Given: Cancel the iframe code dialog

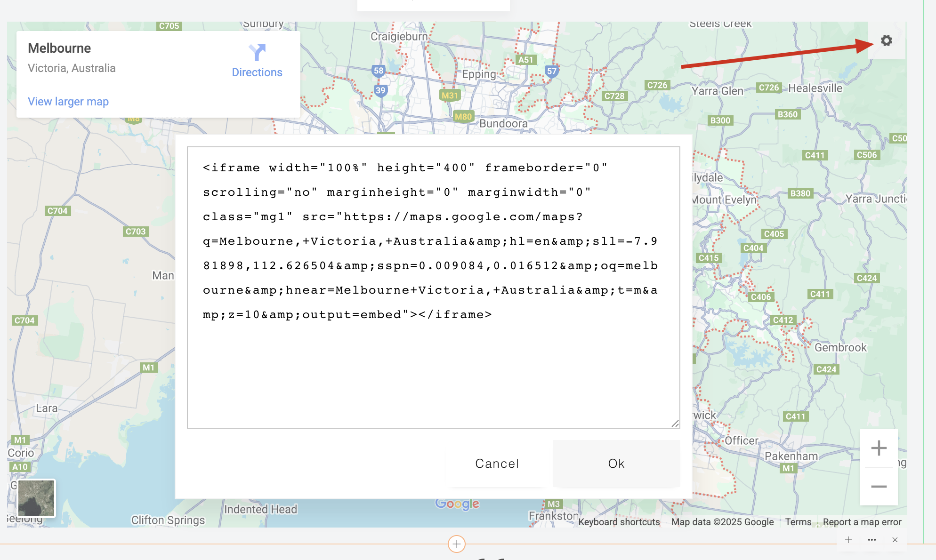Looking at the screenshot, I should click(497, 464).
